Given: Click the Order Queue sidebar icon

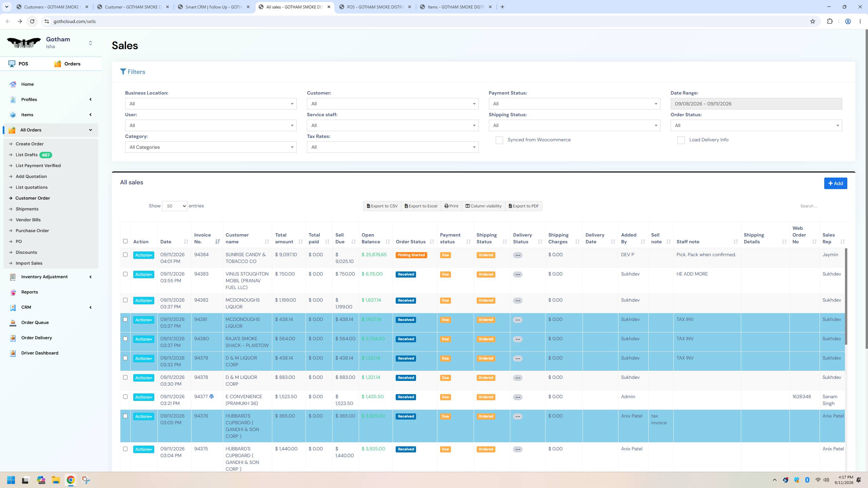Looking at the screenshot, I should (x=13, y=323).
